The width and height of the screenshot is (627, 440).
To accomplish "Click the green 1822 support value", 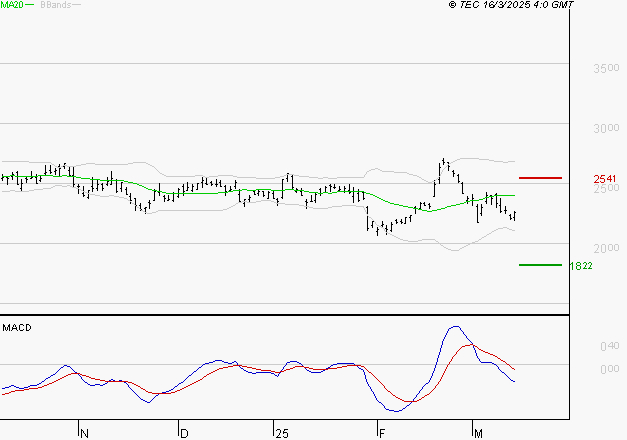I will tap(581, 266).
